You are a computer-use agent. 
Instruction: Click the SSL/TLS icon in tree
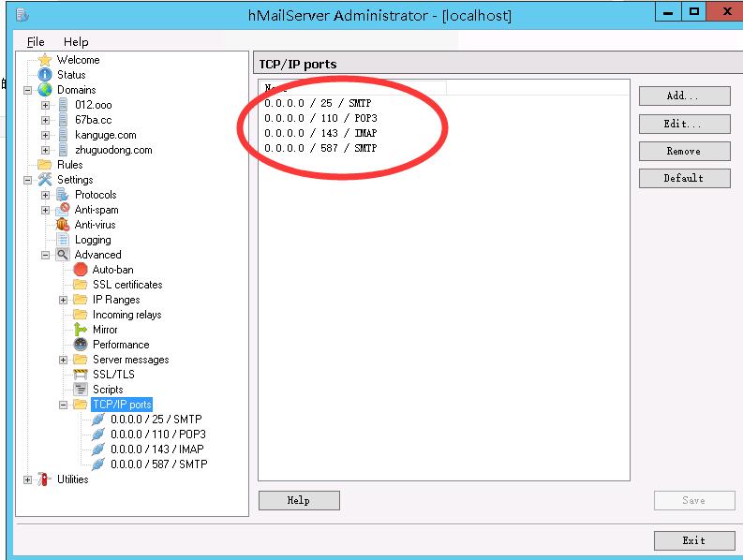(81, 375)
